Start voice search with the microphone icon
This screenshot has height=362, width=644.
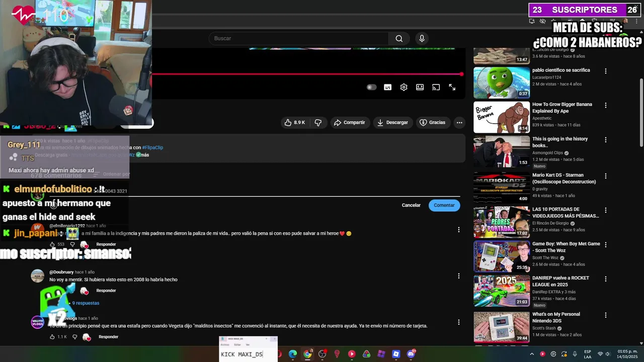(x=422, y=39)
